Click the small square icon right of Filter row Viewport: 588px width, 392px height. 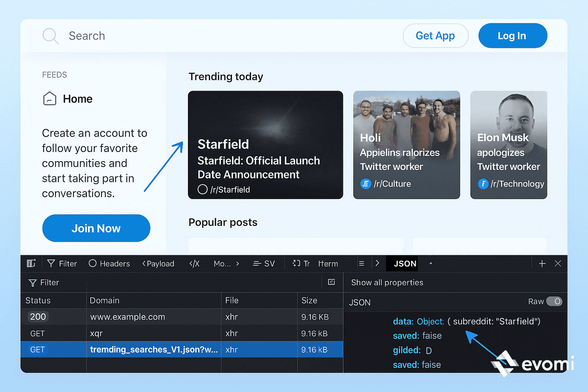(x=332, y=282)
